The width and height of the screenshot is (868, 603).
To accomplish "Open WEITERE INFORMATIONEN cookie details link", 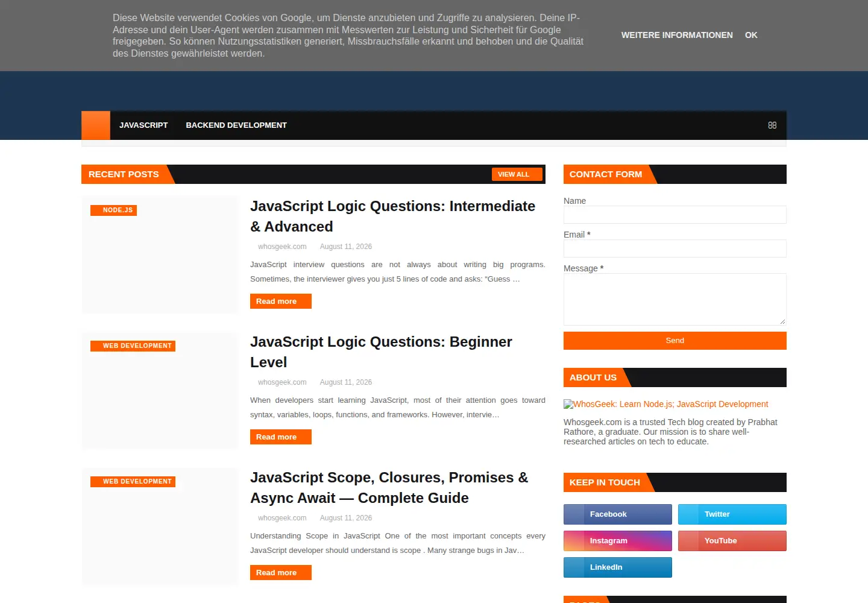I will [x=677, y=35].
